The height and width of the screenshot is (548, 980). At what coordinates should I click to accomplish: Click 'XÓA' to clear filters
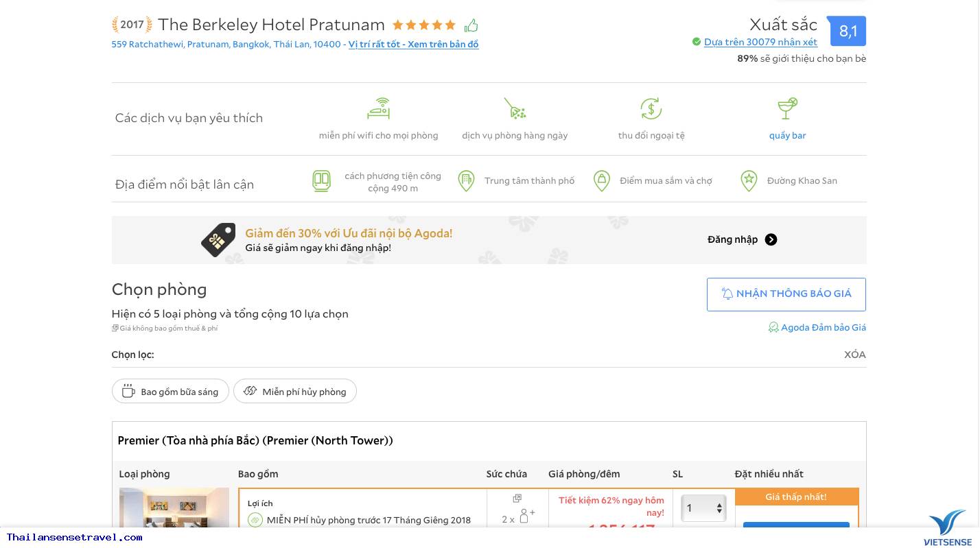[854, 355]
